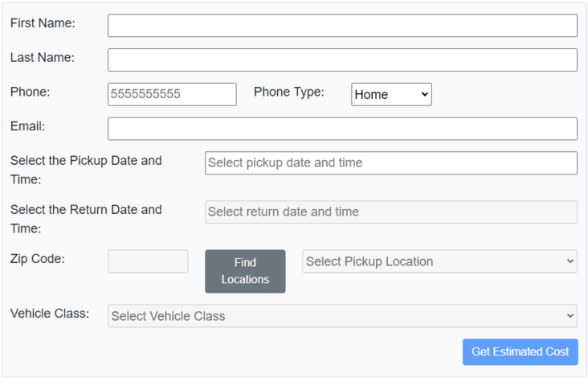588x378 pixels.
Task: Expand the Select Pickup Location dropdown
Action: [x=440, y=261]
